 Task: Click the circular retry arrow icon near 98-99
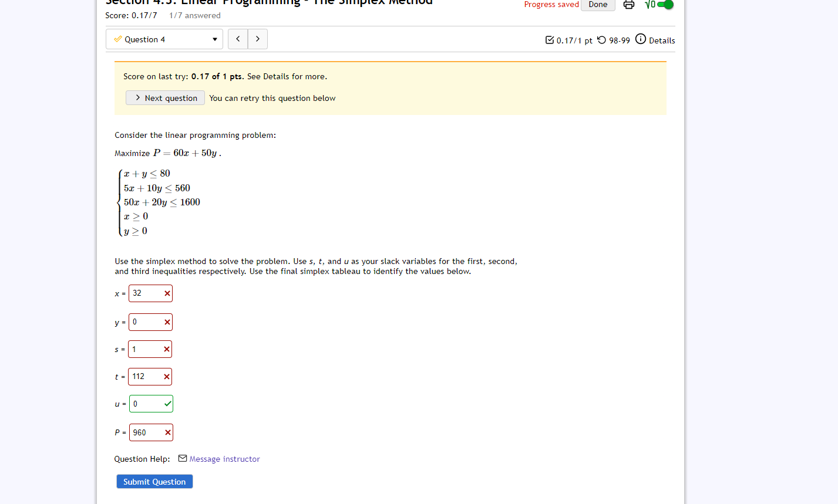601,40
